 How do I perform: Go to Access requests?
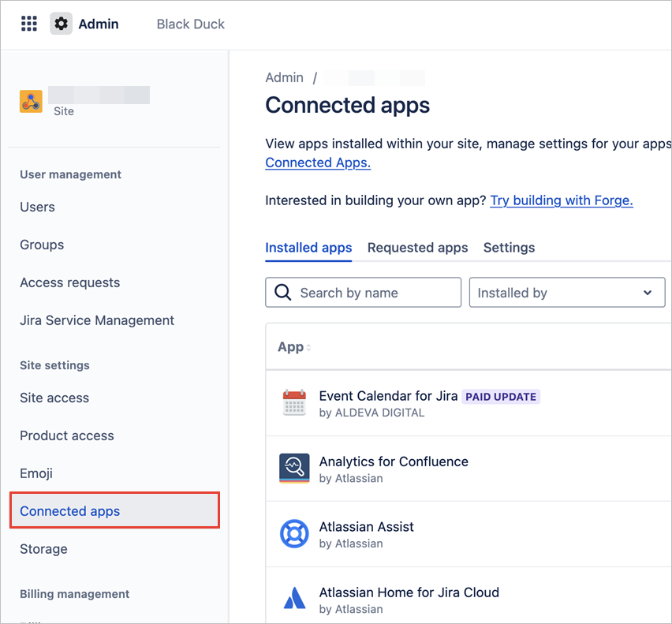pyautogui.click(x=70, y=282)
